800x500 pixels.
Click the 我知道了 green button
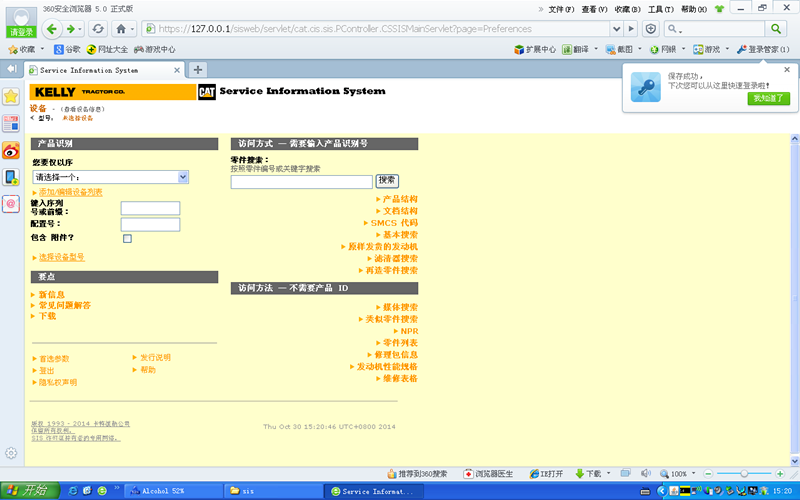(x=768, y=98)
